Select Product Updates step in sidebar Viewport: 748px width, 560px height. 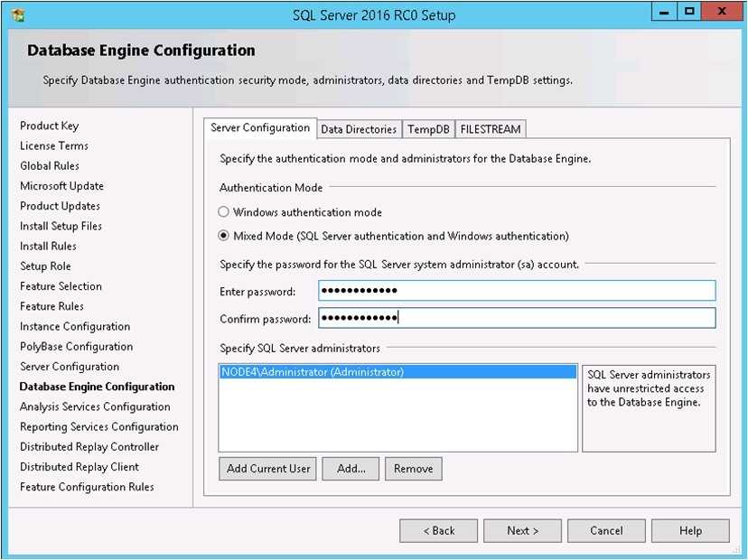point(60,206)
